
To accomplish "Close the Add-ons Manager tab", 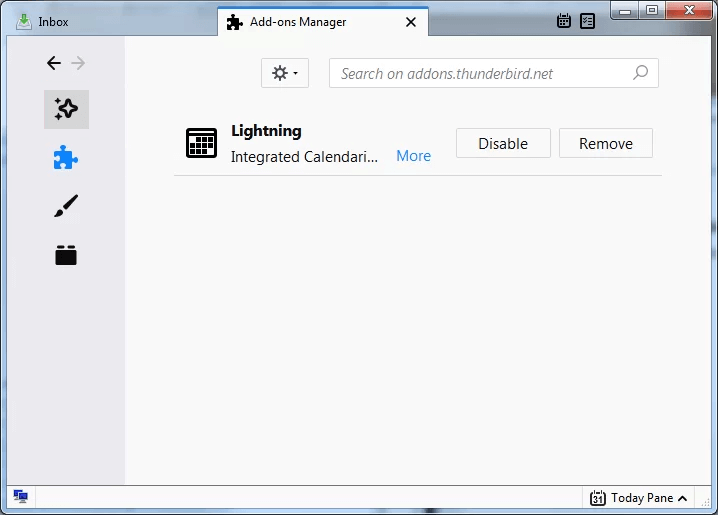I will click(x=411, y=22).
